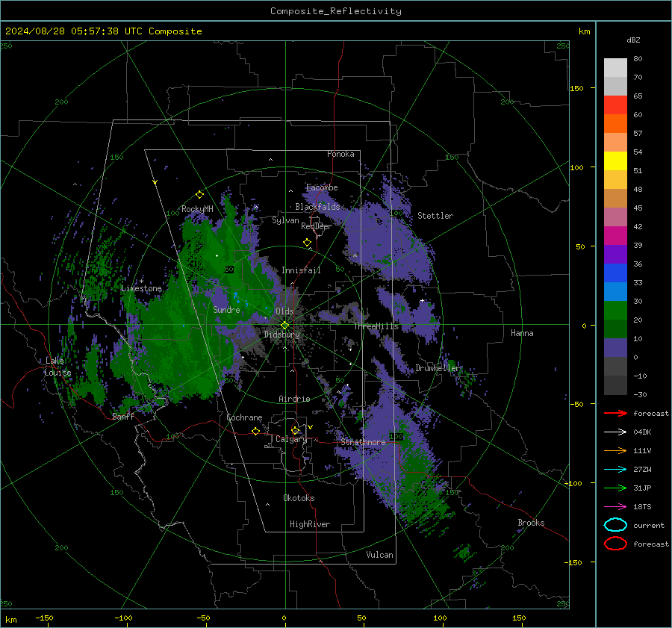Select the bright yellow 51-54 dBZ swatch
The height and width of the screenshot is (628, 672).
[615, 161]
